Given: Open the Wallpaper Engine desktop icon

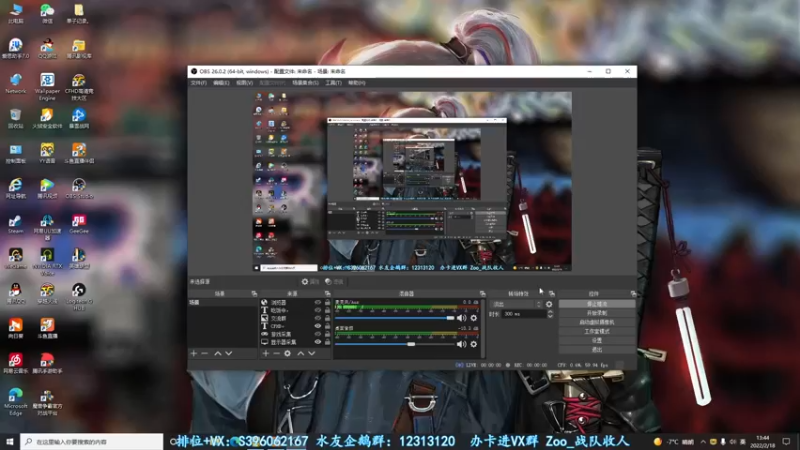Looking at the screenshot, I should click(x=47, y=86).
